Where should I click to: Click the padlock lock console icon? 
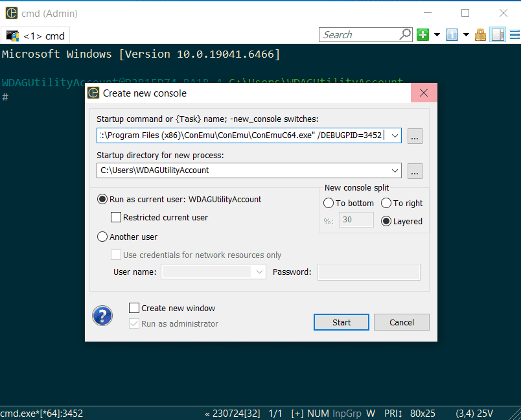tap(480, 34)
